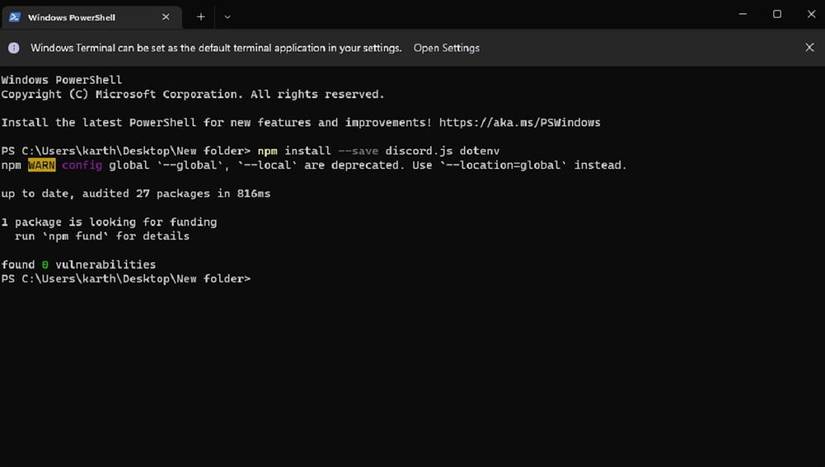Click '--save' flag in the command
The width and height of the screenshot is (825, 467).
pyautogui.click(x=358, y=151)
